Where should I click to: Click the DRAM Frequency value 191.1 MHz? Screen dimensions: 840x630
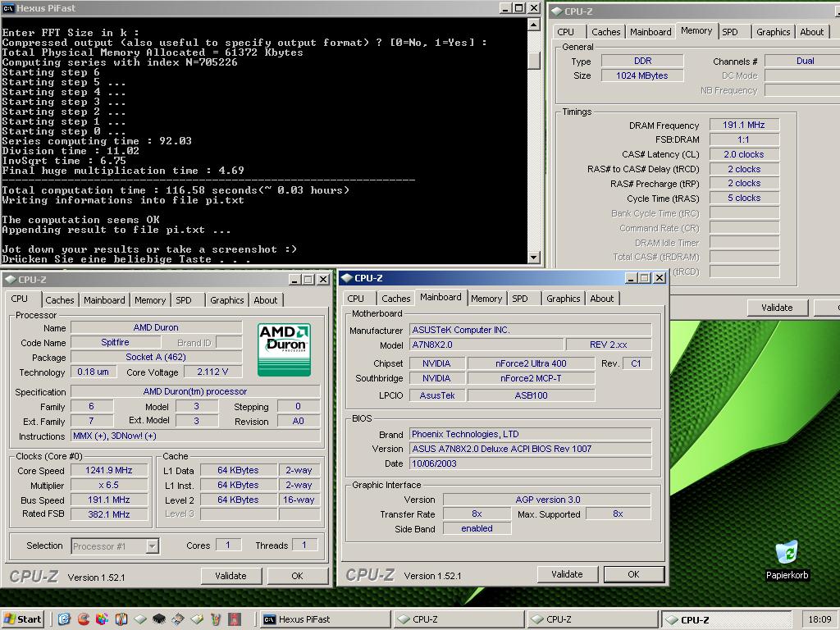743,125
